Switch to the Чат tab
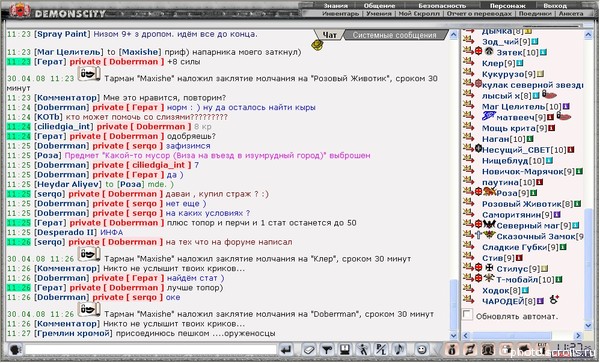Image resolution: width=600 pixels, height=363 pixels. coord(329,35)
